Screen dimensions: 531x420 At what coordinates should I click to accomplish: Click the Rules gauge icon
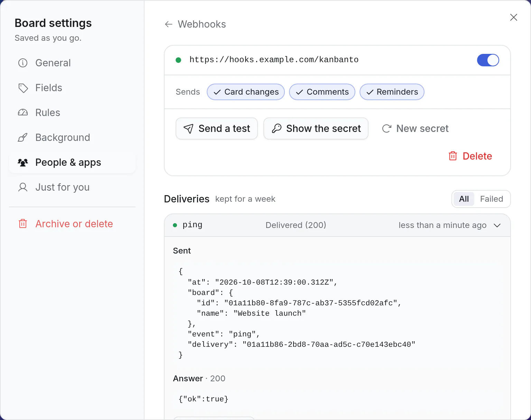tap(23, 113)
